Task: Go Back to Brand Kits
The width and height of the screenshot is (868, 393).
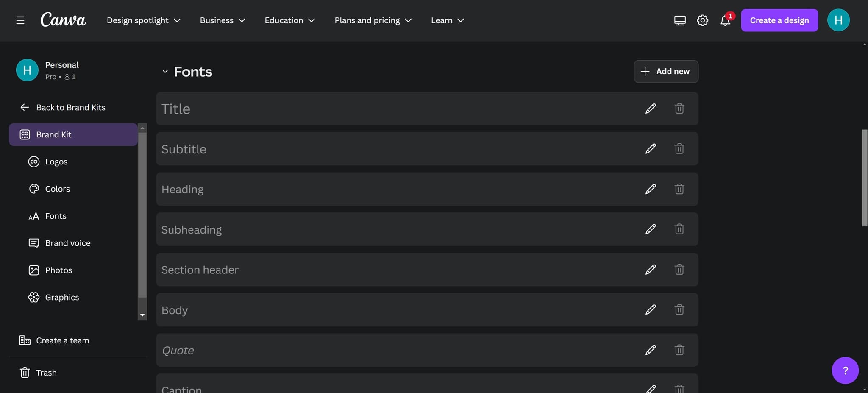Action: click(x=71, y=107)
